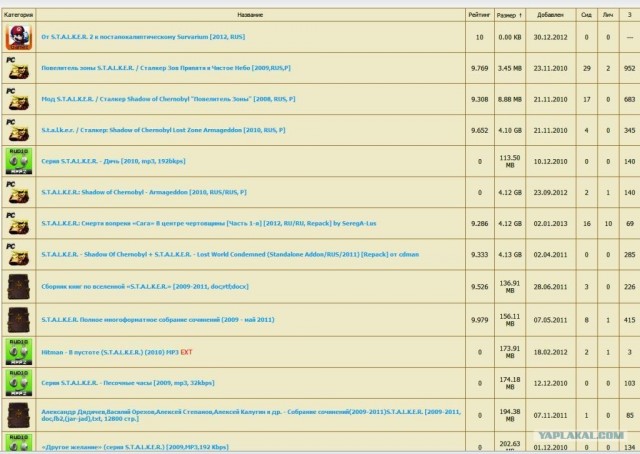This screenshot has height=454, width=640.
Task: Select the size cell 4.13 GB
Action: click(x=509, y=254)
